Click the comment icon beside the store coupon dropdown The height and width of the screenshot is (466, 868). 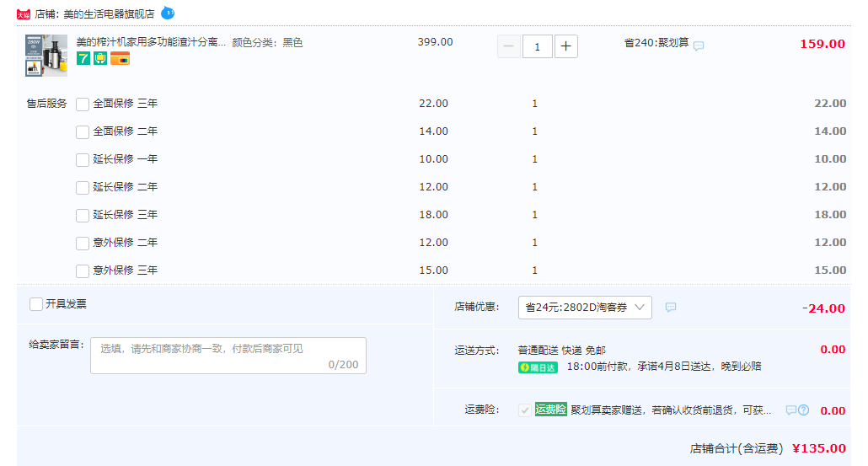pyautogui.click(x=670, y=308)
